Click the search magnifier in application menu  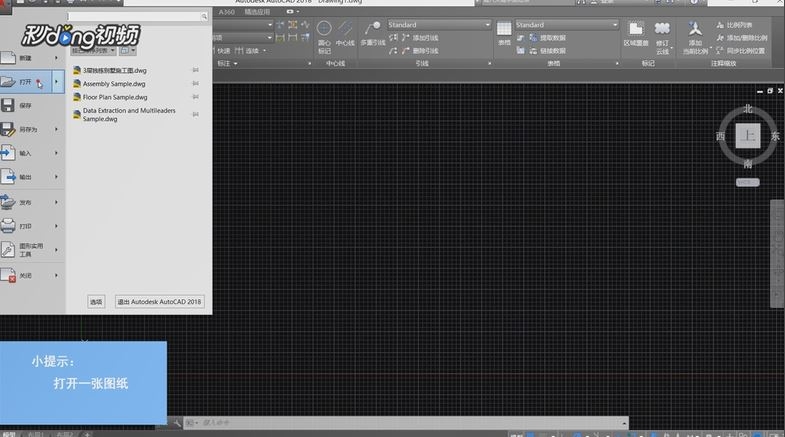pos(204,17)
